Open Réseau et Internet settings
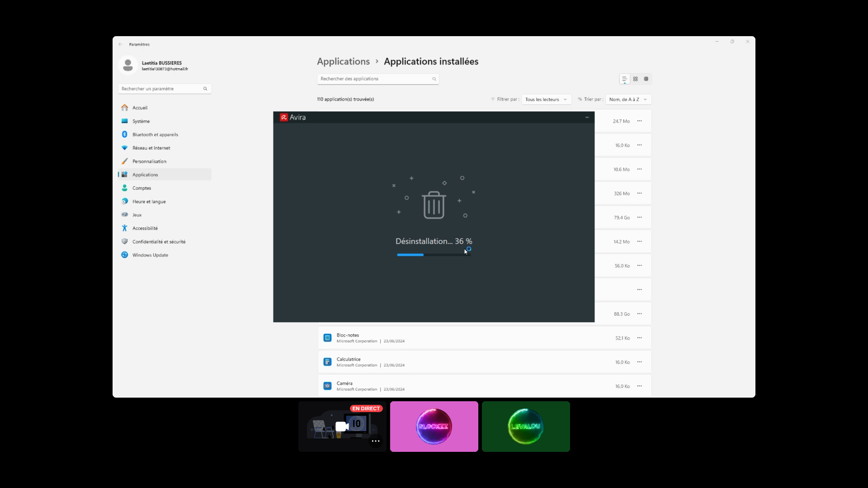The width and height of the screenshot is (868, 488). click(165, 148)
